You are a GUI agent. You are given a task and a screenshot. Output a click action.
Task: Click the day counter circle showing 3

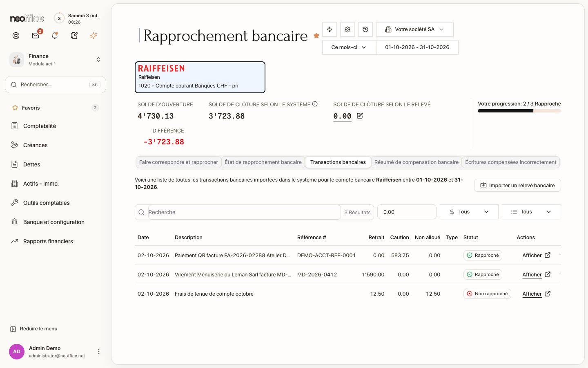(x=59, y=18)
